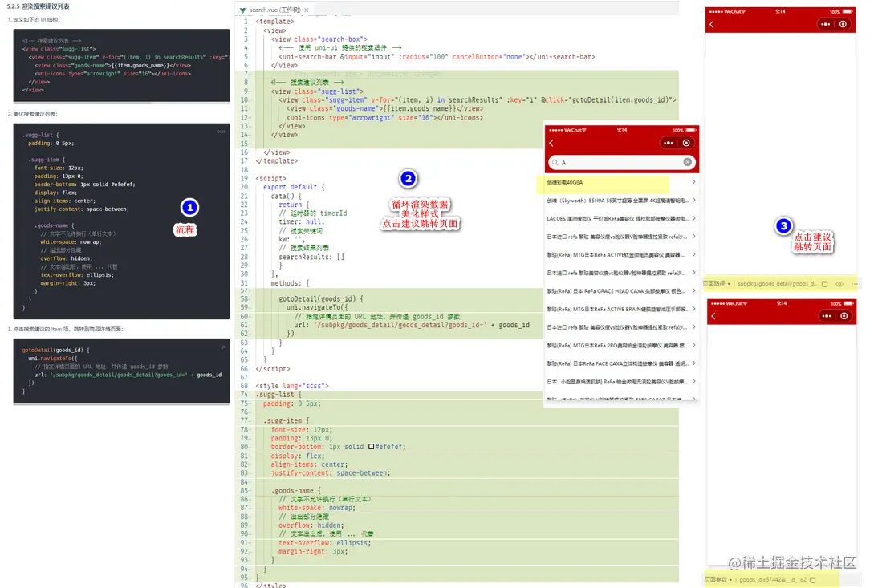Open three-dot menu in bottom-right simulator
874x588 pixels.
pos(827,316)
